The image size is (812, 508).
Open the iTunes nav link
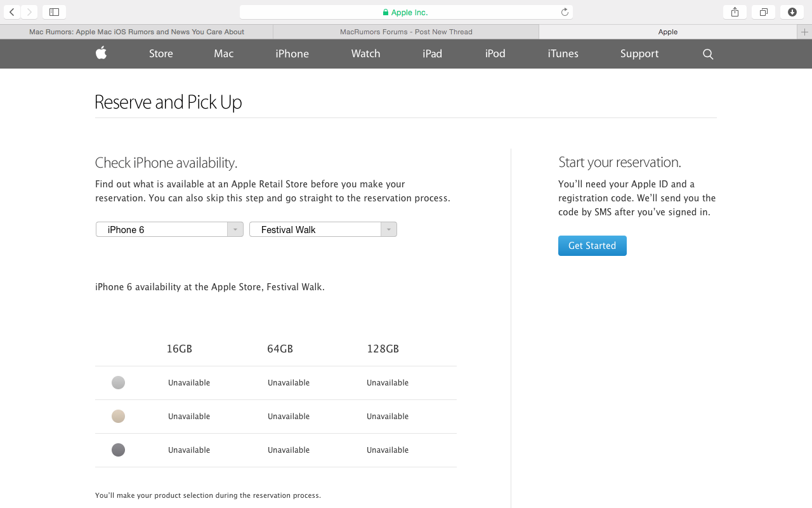[563, 54]
